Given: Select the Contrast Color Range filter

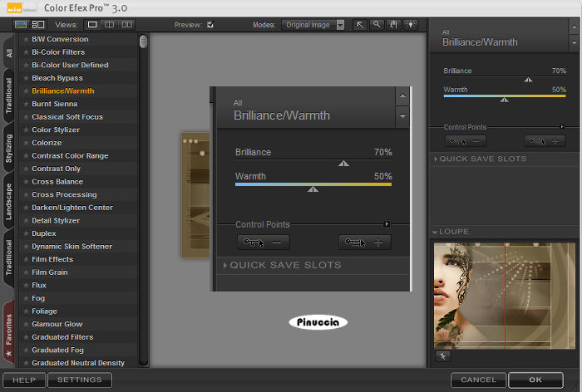Looking at the screenshot, I should coord(70,156).
